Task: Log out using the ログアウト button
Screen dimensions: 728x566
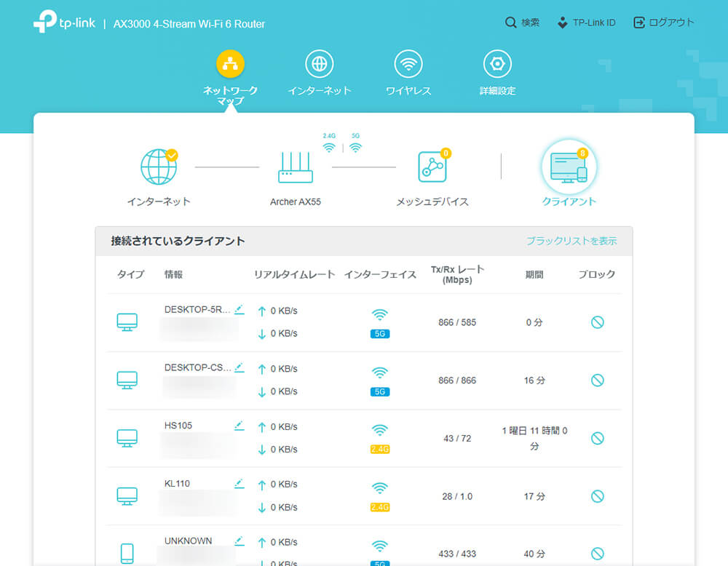Action: 663,23
